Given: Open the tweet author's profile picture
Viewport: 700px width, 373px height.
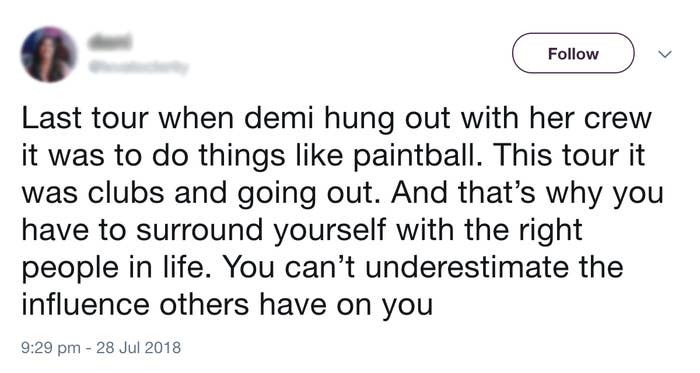Looking at the screenshot, I should click(49, 54).
